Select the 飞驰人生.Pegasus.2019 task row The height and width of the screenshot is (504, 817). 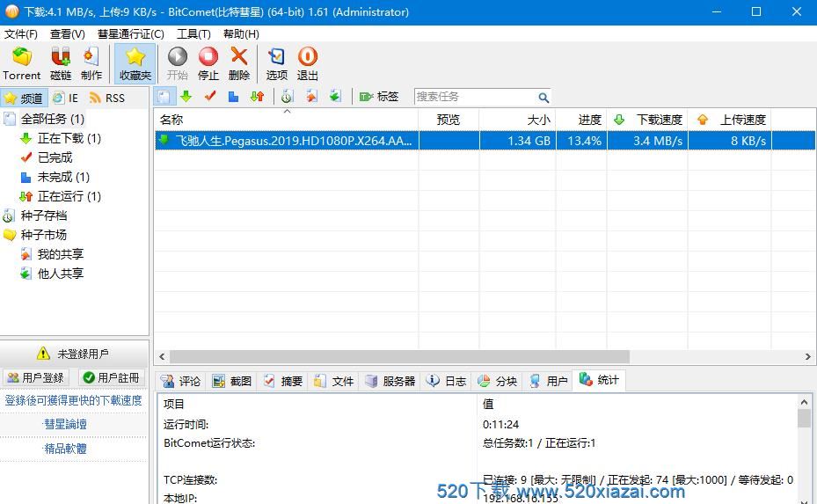(x=485, y=141)
